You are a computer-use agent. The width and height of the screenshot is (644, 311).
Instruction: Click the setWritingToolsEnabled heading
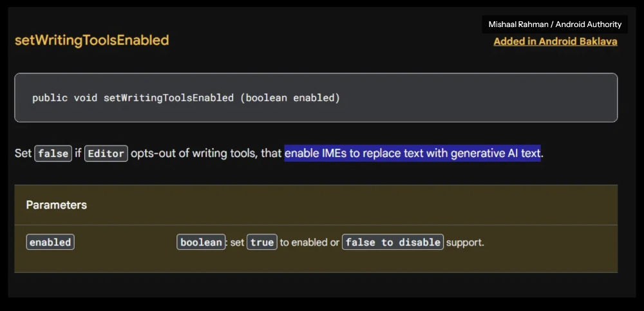[x=92, y=41]
